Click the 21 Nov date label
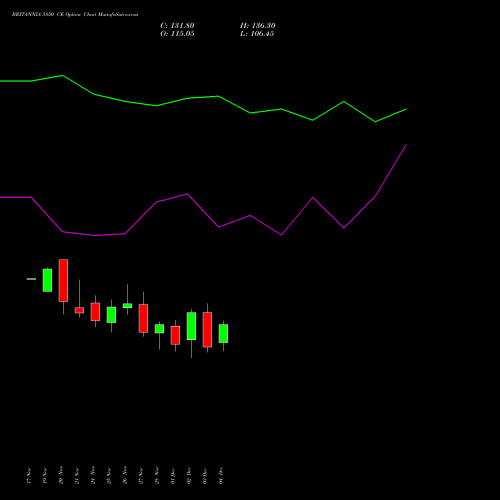Image resolution: width=500 pixels, height=500 pixels. [x=77, y=475]
